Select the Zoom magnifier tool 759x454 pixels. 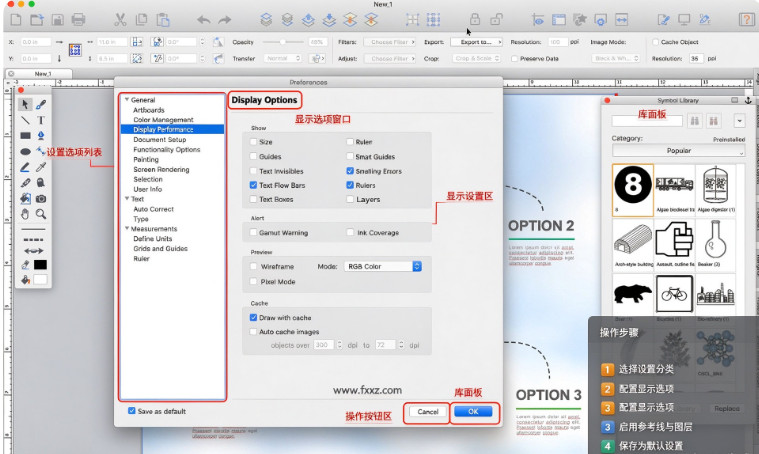[41, 214]
